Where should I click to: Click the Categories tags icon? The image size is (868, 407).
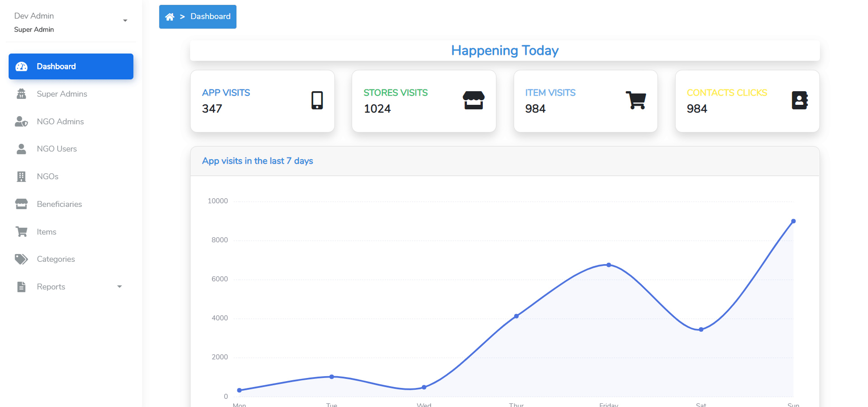coord(21,259)
